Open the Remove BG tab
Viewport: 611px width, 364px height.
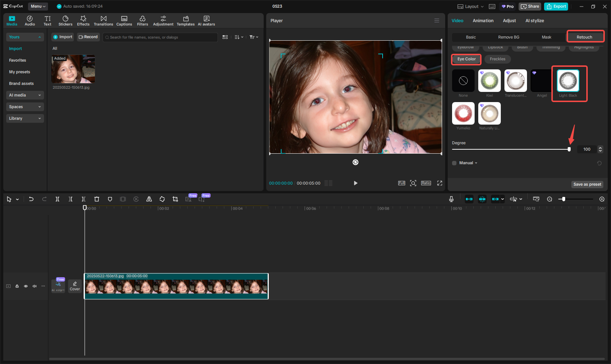click(508, 37)
